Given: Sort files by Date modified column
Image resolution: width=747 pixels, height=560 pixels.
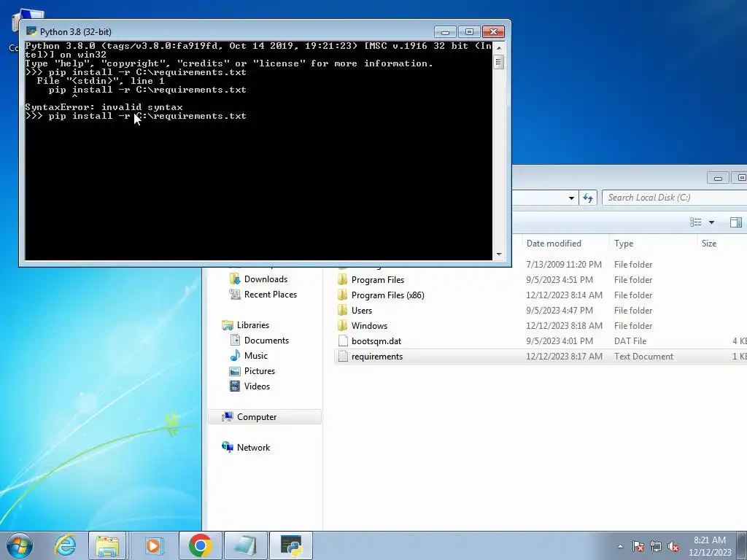Looking at the screenshot, I should coord(554,244).
